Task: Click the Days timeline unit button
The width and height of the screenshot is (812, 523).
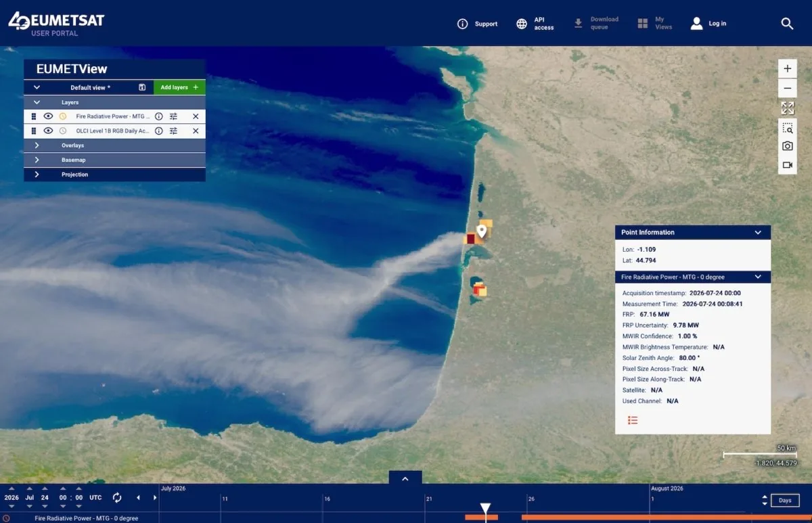Action: [785, 501]
